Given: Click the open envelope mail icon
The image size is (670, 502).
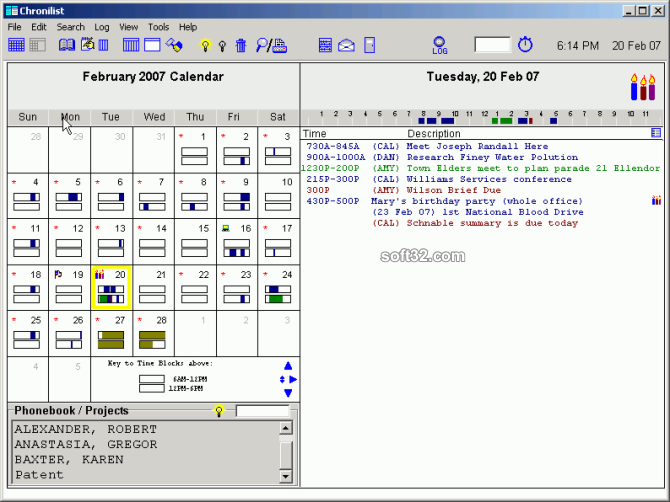Looking at the screenshot, I should point(346,45).
